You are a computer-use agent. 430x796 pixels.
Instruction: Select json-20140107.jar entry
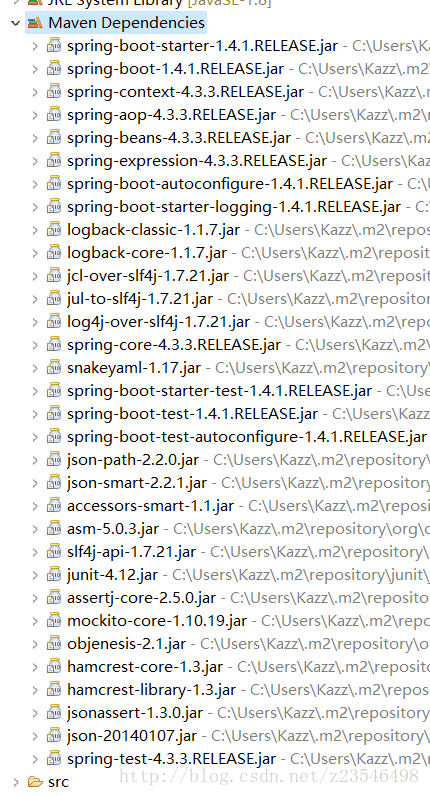[132, 736]
